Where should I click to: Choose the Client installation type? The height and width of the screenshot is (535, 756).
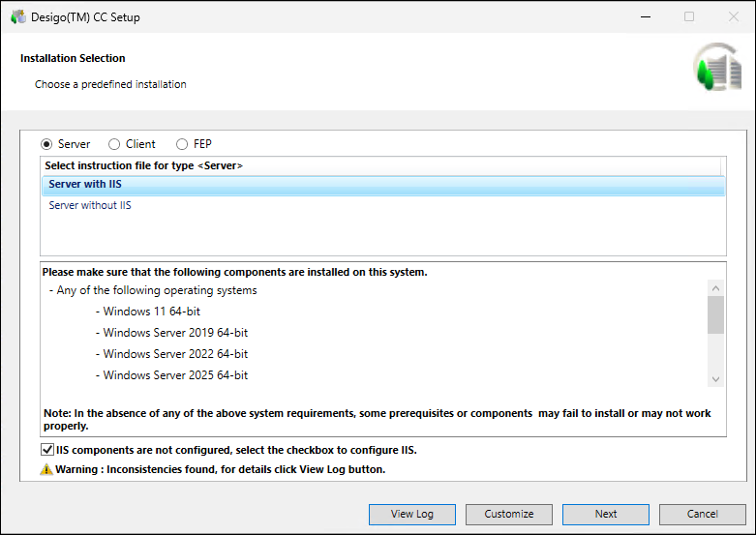click(x=115, y=144)
